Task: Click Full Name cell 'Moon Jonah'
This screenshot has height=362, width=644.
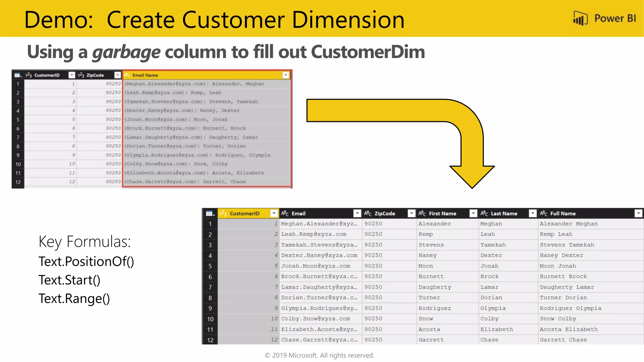Action: [x=591, y=266]
